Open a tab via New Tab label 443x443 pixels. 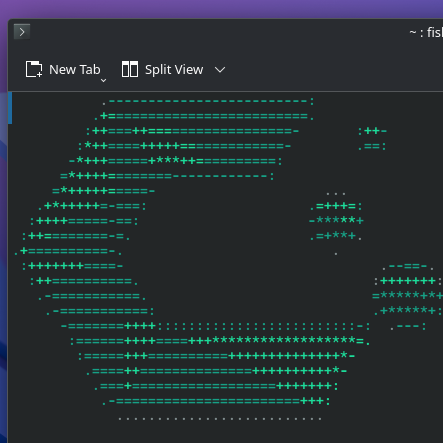(x=75, y=70)
